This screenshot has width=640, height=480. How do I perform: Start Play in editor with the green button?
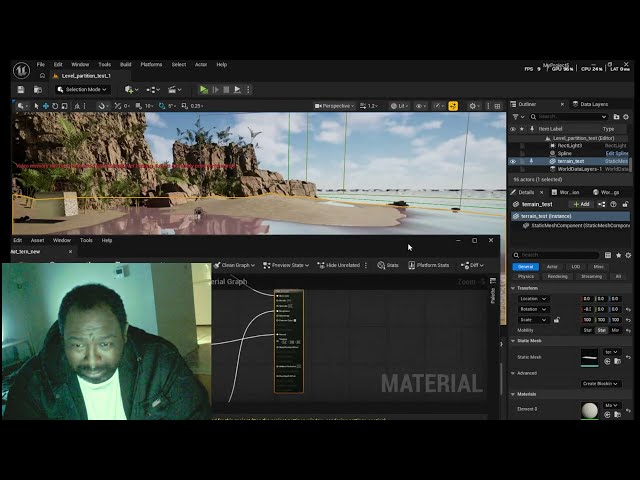pos(204,89)
